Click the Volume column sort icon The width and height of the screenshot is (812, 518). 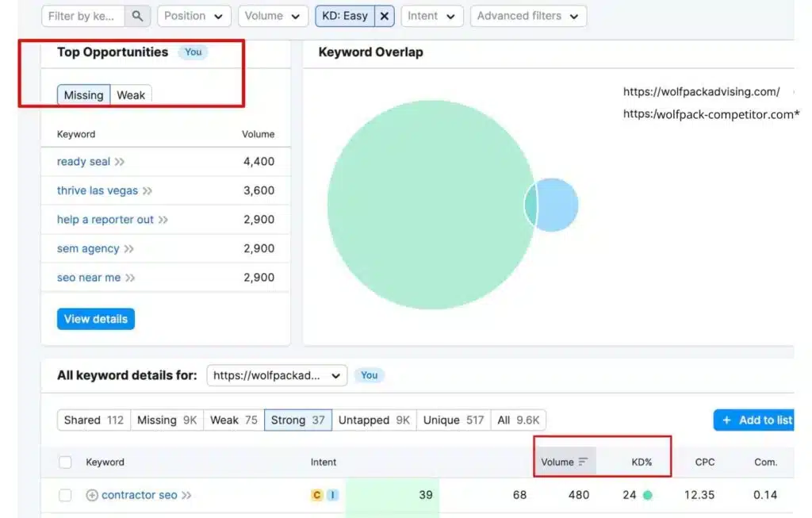point(583,462)
